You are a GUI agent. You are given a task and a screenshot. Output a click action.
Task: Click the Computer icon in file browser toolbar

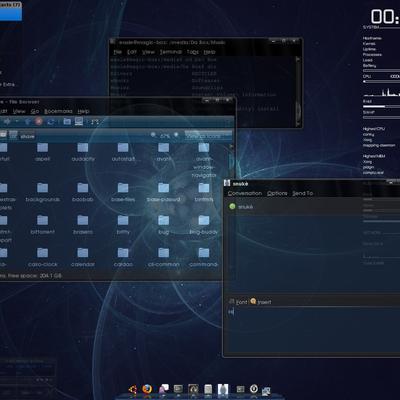coord(79,121)
